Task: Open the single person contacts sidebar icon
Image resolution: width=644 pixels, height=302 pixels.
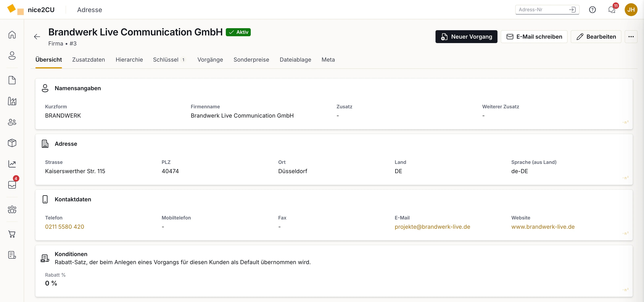Action: (12, 56)
